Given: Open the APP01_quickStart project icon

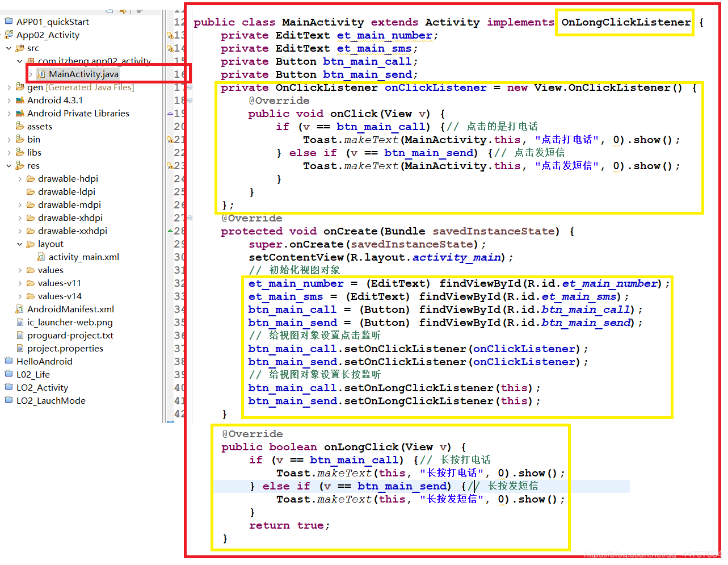Looking at the screenshot, I should [9, 22].
